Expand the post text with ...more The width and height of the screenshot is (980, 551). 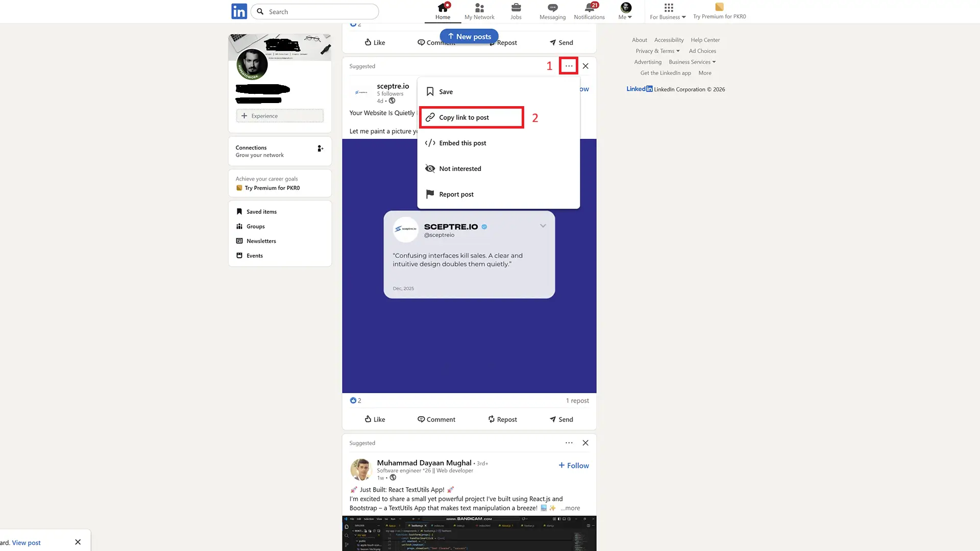[570, 508]
